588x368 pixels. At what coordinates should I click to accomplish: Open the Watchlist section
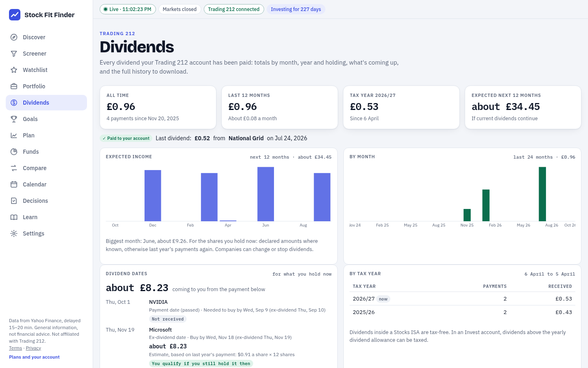[46, 70]
